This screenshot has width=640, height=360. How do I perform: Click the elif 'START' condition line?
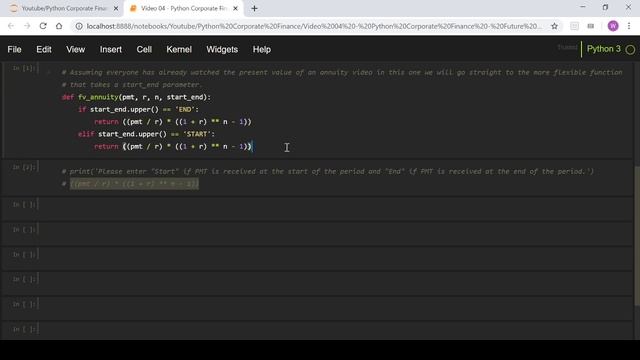(146, 134)
